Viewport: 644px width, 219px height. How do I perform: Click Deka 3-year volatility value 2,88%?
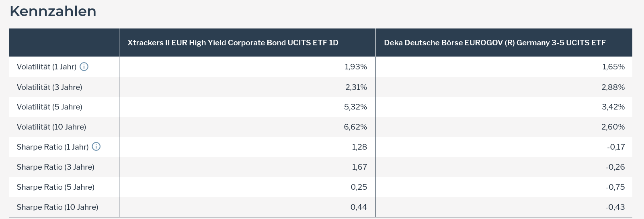click(613, 87)
